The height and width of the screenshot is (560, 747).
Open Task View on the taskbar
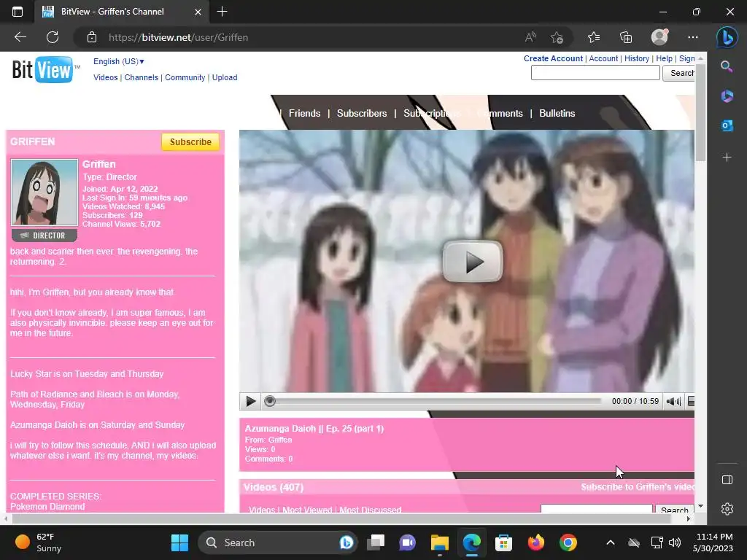point(376,542)
